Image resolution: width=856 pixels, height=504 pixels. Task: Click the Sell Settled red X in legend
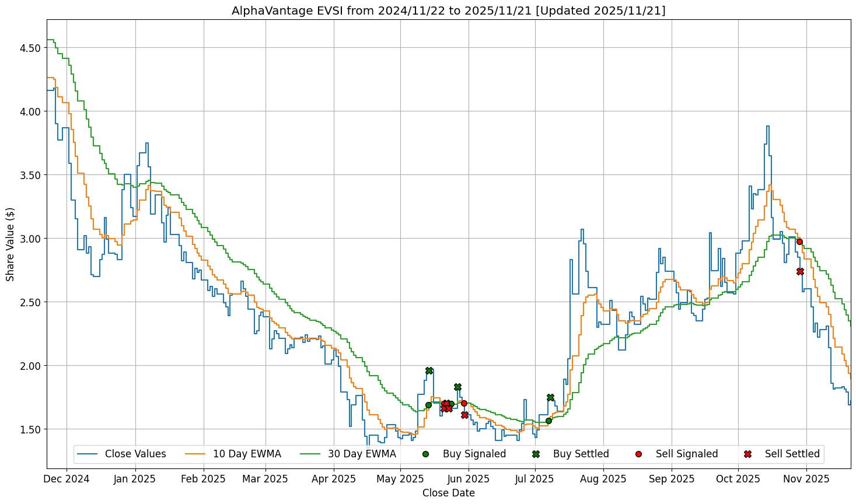pos(747,454)
